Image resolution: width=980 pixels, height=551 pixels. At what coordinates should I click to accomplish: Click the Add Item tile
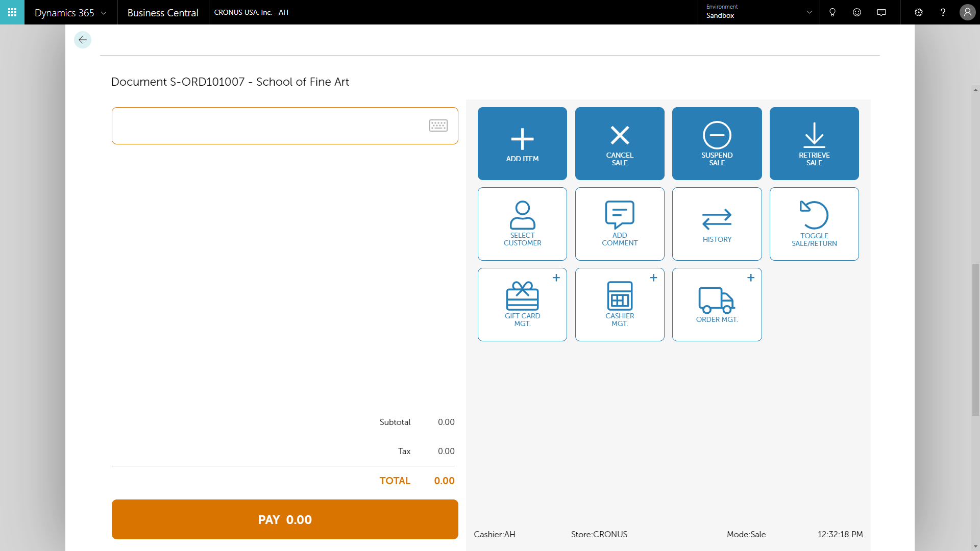522,143
